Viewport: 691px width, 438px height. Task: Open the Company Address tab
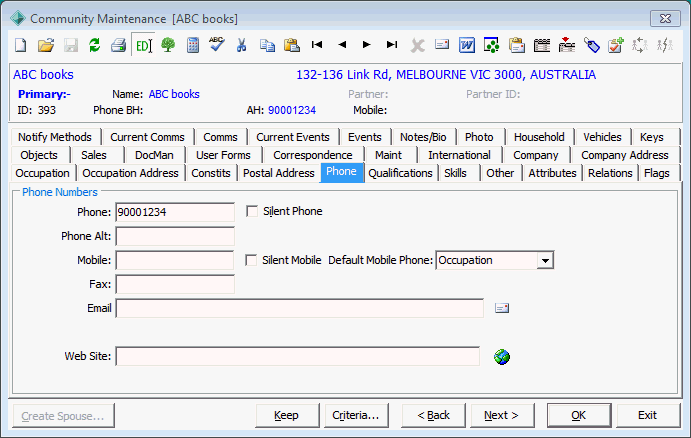click(x=624, y=155)
